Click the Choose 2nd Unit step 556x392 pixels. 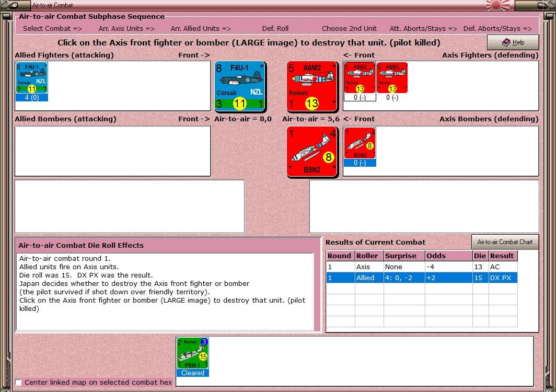tap(349, 28)
